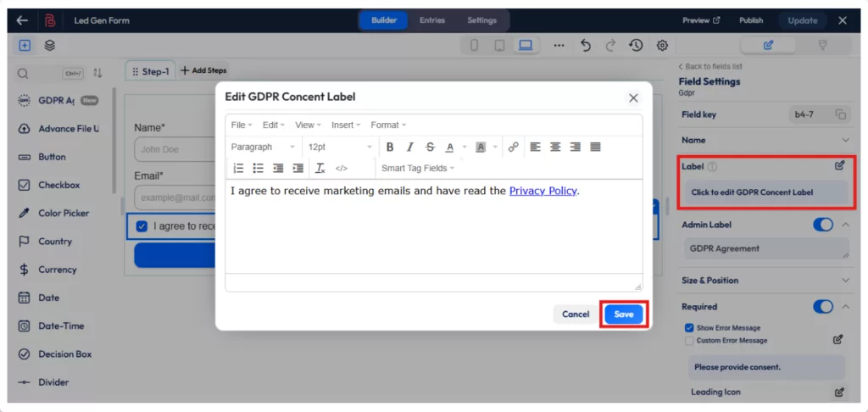Switch to the Entries tab

point(431,20)
